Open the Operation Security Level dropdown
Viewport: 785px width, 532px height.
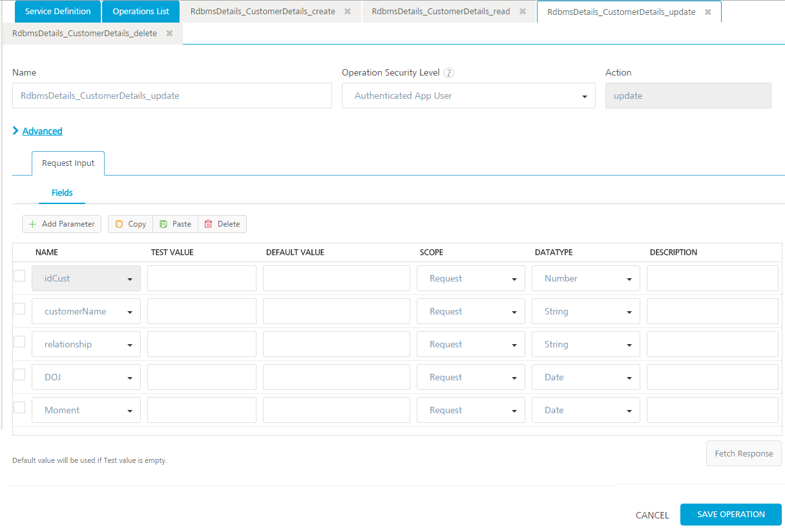pyautogui.click(x=585, y=95)
